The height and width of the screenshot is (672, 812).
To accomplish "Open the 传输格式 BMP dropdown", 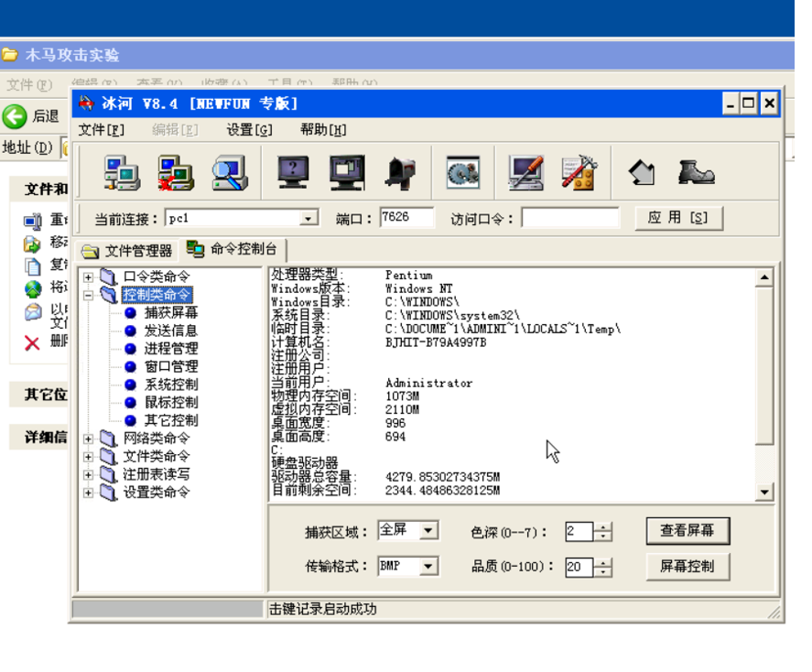I will point(428,567).
